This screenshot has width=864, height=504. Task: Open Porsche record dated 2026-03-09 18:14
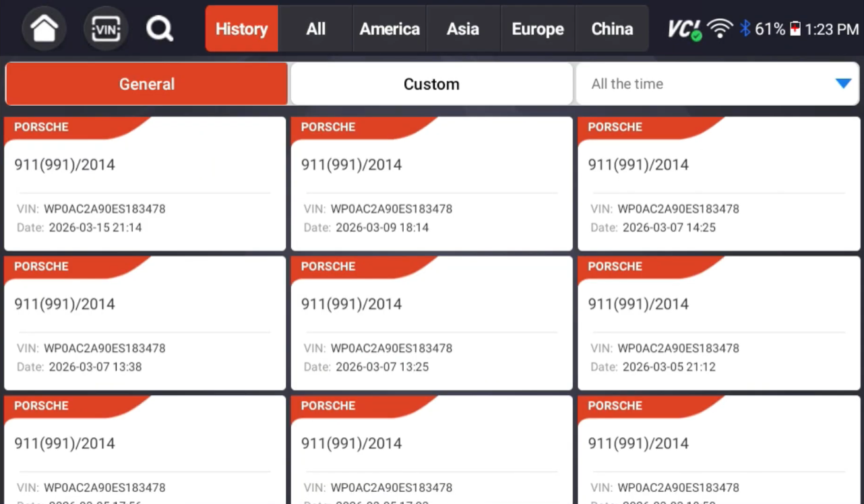(431, 184)
